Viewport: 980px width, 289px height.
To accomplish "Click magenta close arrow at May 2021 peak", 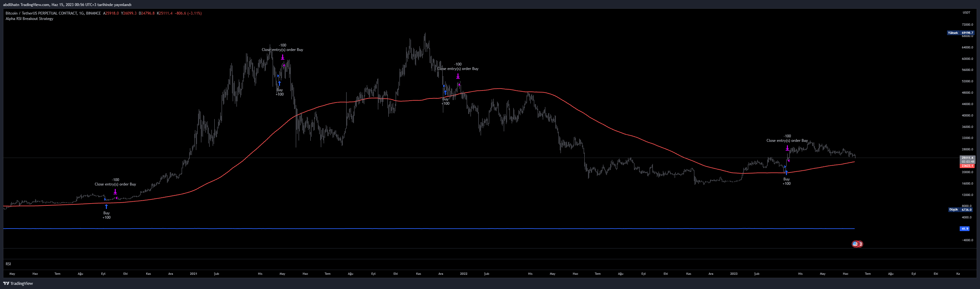I will click(x=283, y=57).
